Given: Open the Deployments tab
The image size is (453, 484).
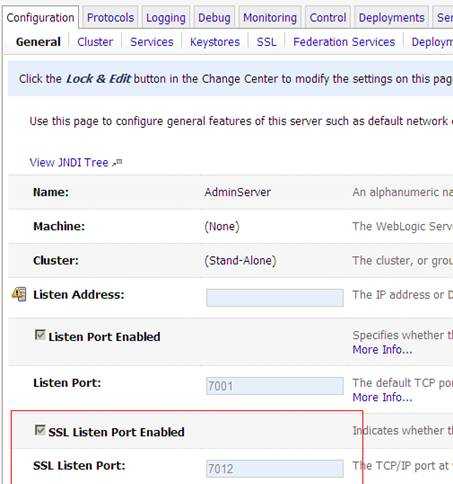Looking at the screenshot, I should pos(392,18).
